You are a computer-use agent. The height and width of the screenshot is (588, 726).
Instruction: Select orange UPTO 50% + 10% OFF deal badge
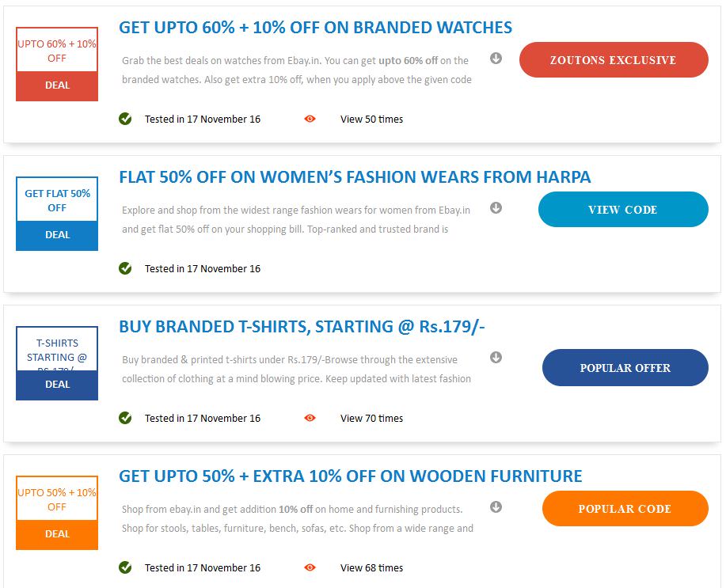click(x=57, y=513)
